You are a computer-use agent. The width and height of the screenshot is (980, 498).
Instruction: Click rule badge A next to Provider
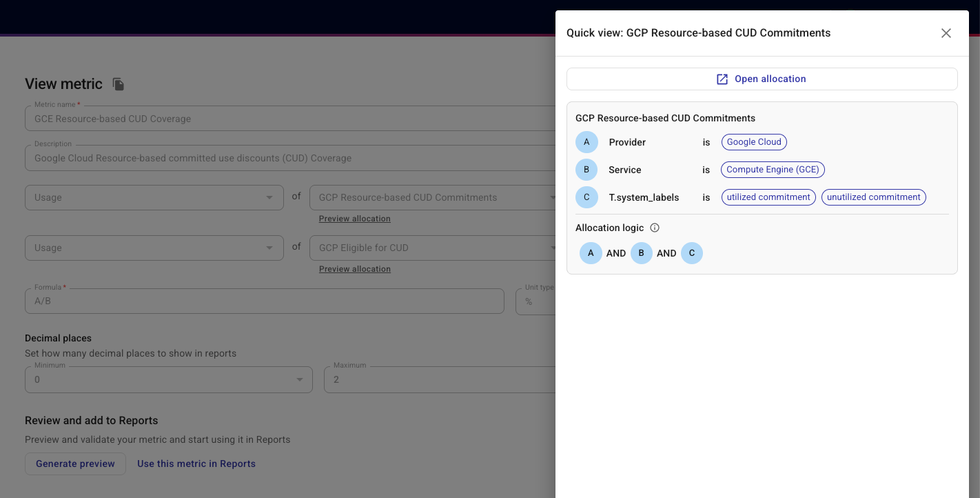586,142
